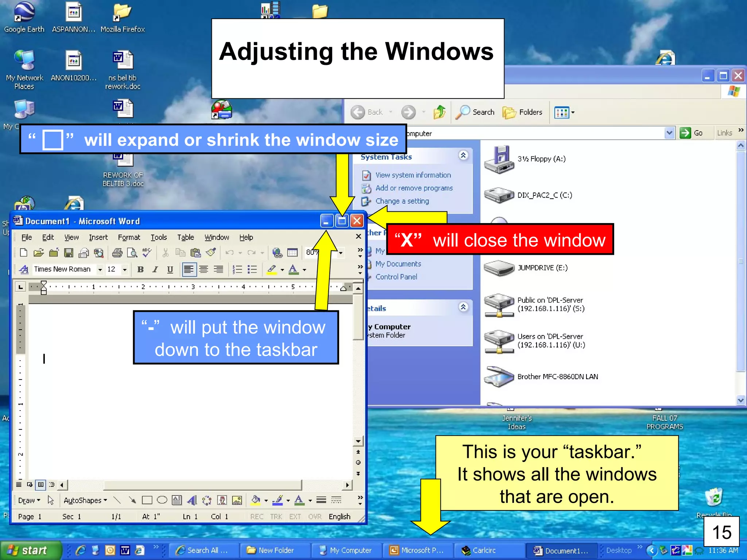Open the Zoom percentage dropdown
The height and width of the screenshot is (560, 747).
tap(341, 252)
